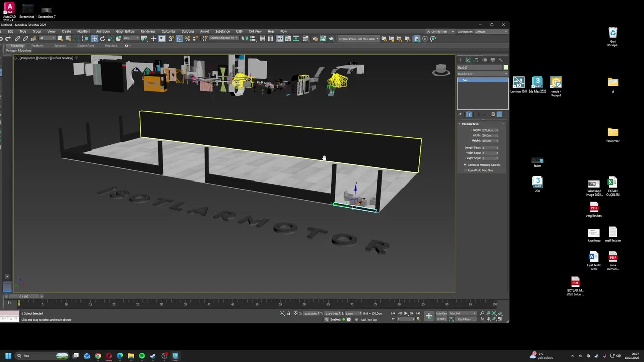Click Use Pivot Point Center icon
Screen dimensions: 644x362
[144, 38]
